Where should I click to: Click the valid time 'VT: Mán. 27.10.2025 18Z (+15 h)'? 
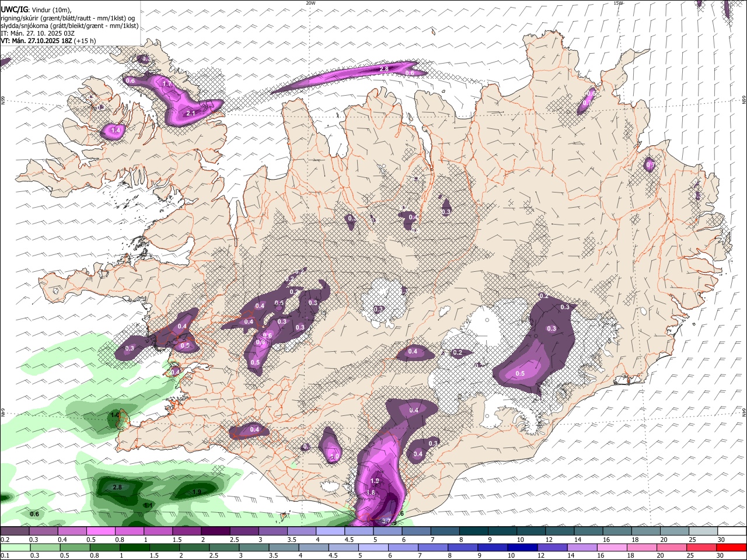coord(48,41)
